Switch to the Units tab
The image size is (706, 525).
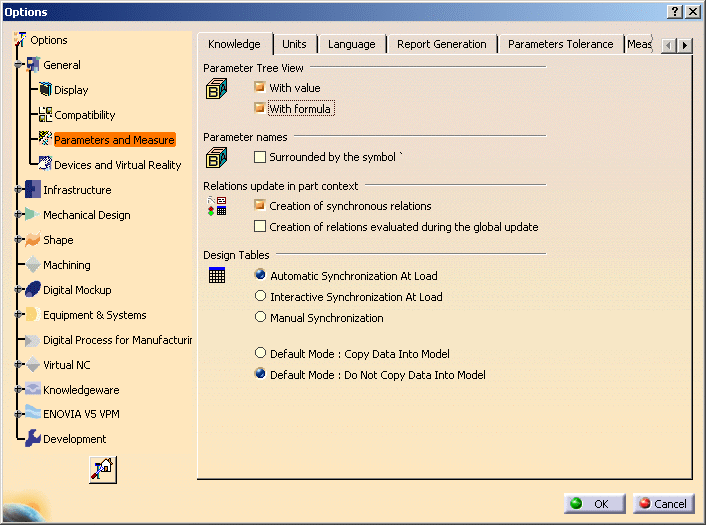tap(294, 44)
